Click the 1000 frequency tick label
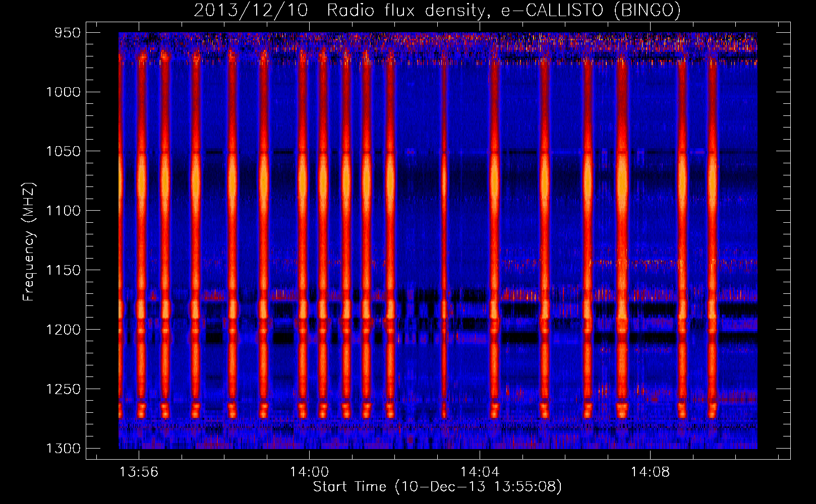 (63, 92)
